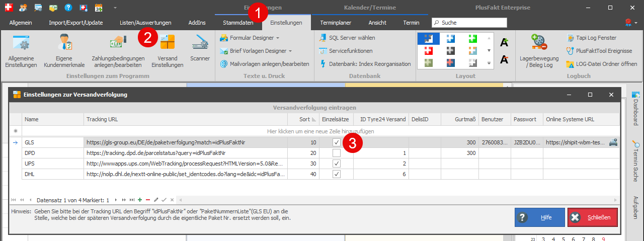Viewport: 644px width, 241px height.
Task: Decrease font size with A minus icon
Action: click(504, 60)
